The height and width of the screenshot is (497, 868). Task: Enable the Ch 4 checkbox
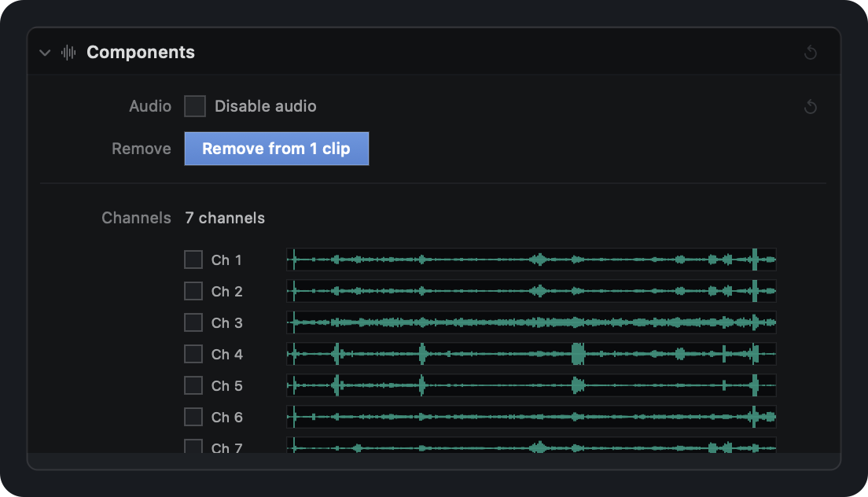pyautogui.click(x=193, y=354)
